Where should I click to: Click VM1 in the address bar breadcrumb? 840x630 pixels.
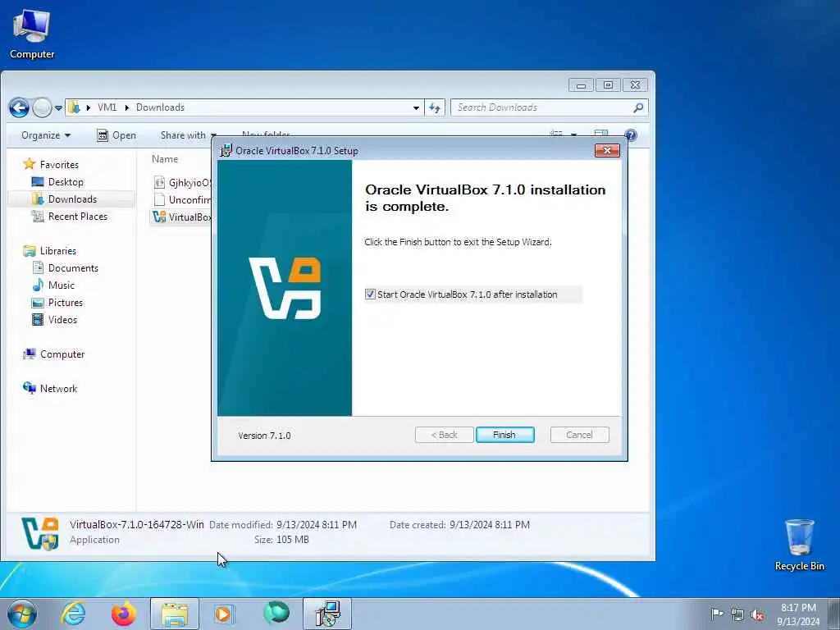(107, 107)
